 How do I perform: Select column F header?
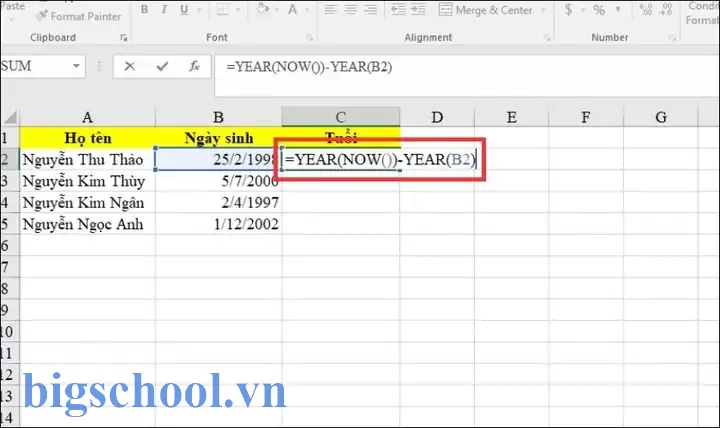(x=585, y=117)
